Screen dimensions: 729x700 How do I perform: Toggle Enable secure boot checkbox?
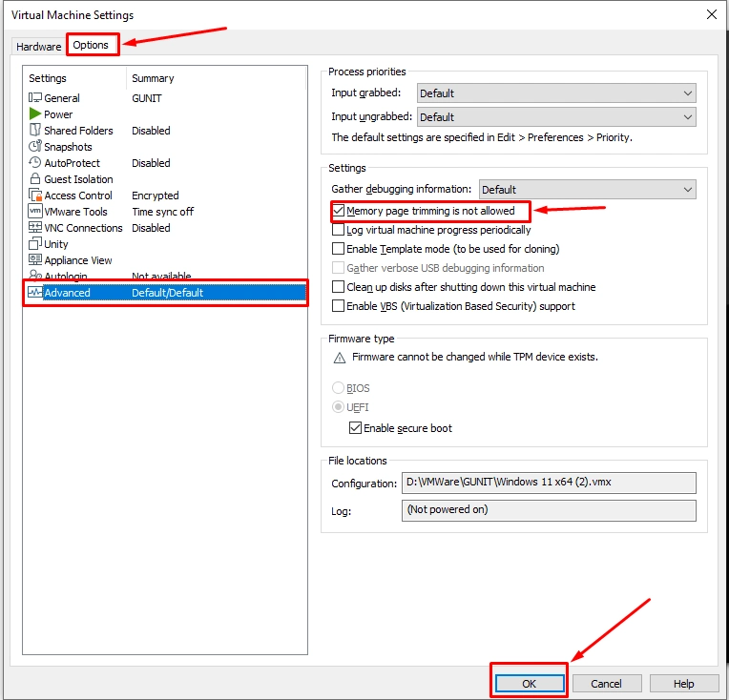click(x=355, y=428)
